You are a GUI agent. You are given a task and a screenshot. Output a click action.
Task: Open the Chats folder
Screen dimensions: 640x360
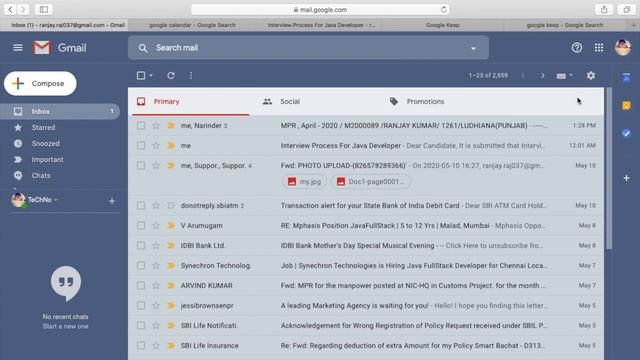click(x=60, y=176)
